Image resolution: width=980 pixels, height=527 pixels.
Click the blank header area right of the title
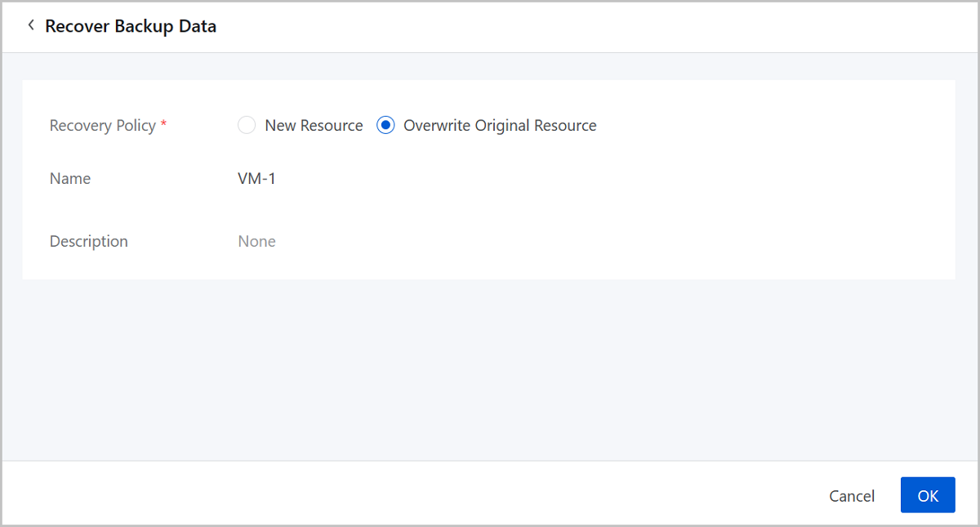click(x=572, y=26)
